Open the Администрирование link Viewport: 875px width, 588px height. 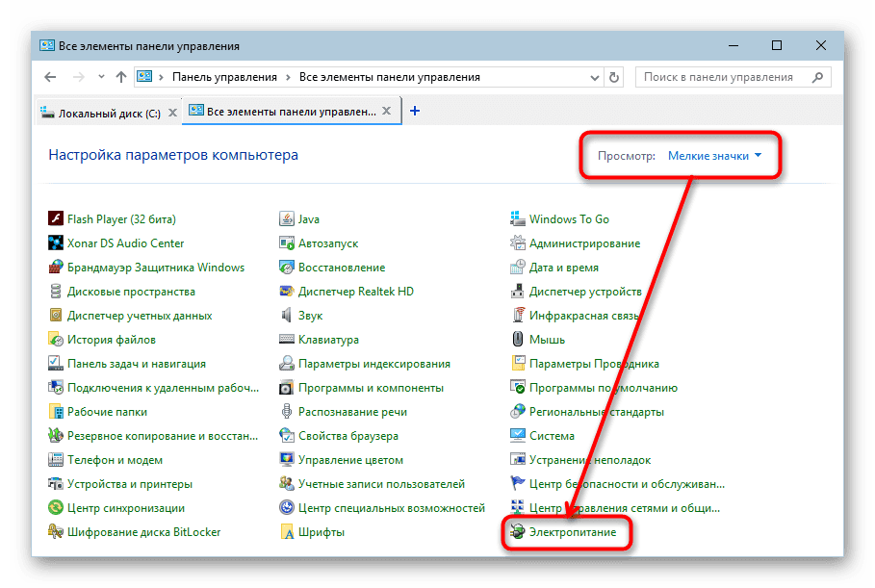click(x=585, y=243)
